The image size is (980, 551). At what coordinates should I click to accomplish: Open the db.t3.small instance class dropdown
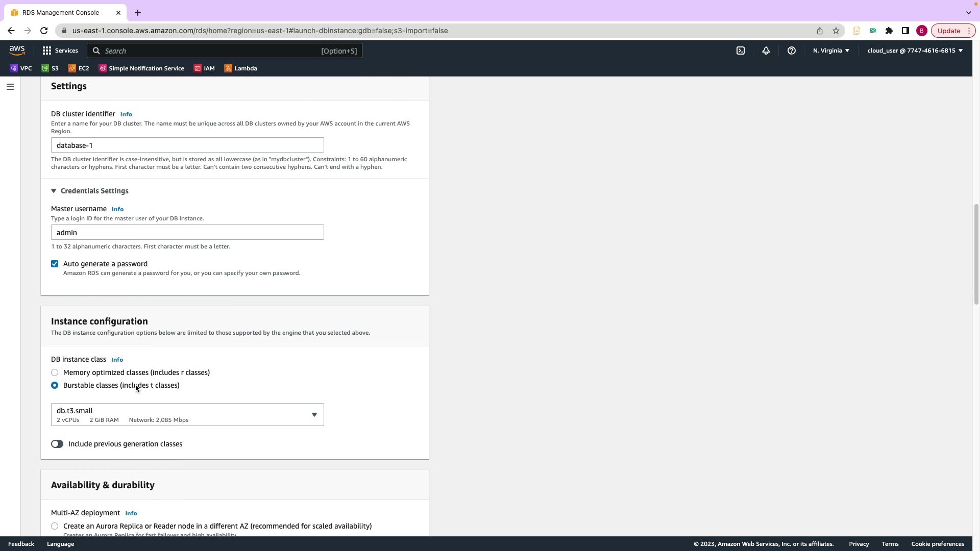(x=187, y=415)
